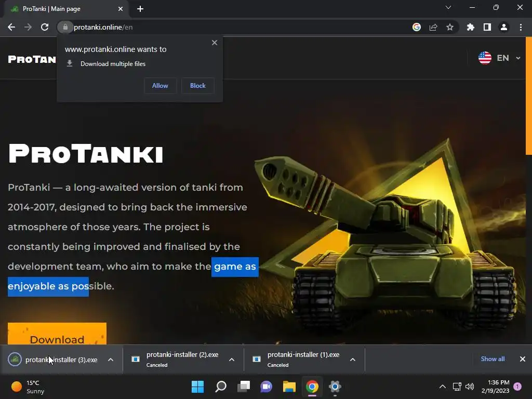Open the notification badge icon

point(517,387)
